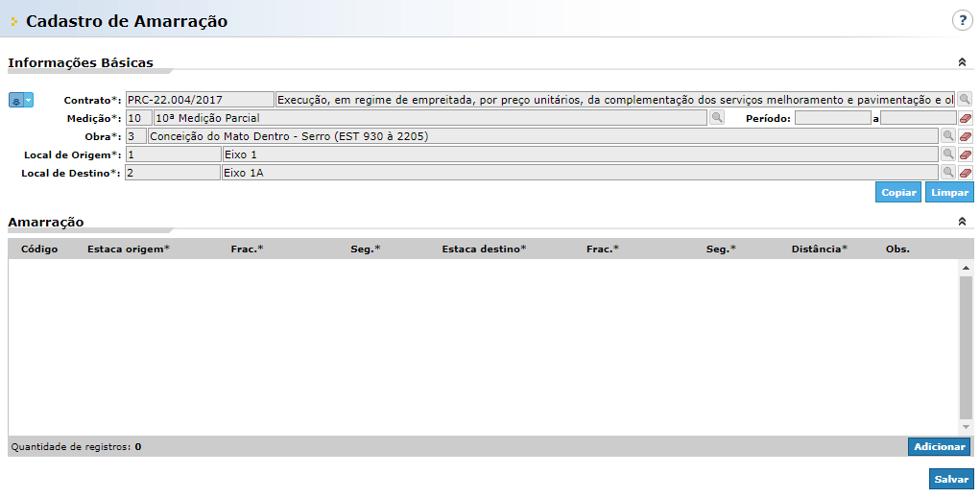The width and height of the screenshot is (980, 498).
Task: Click the Distância column header
Action: [820, 249]
